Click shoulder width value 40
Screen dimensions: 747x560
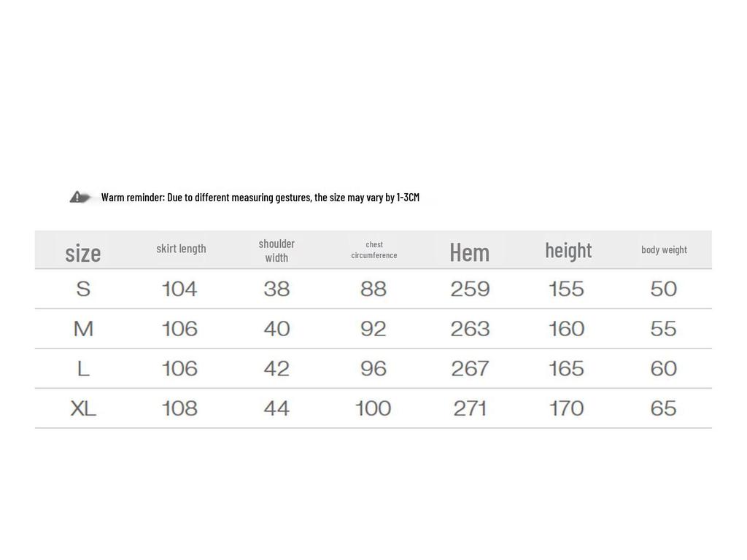point(276,329)
